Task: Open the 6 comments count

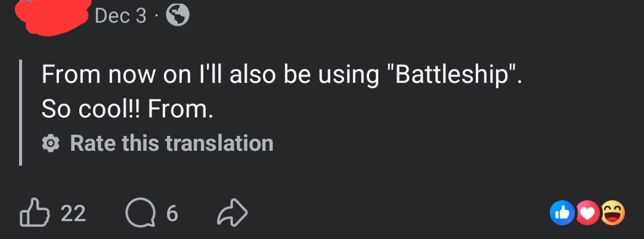Action: (171, 213)
